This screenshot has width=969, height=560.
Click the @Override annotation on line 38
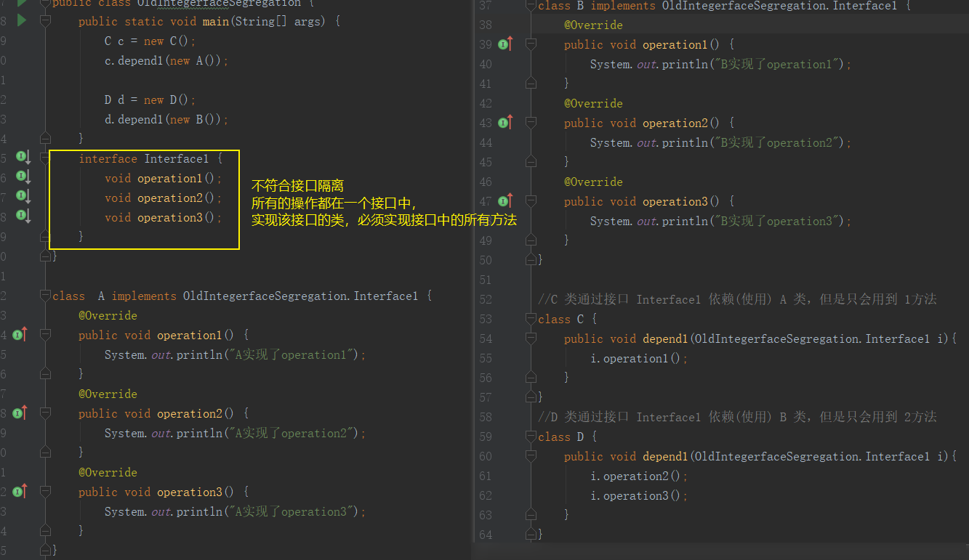[x=593, y=25]
